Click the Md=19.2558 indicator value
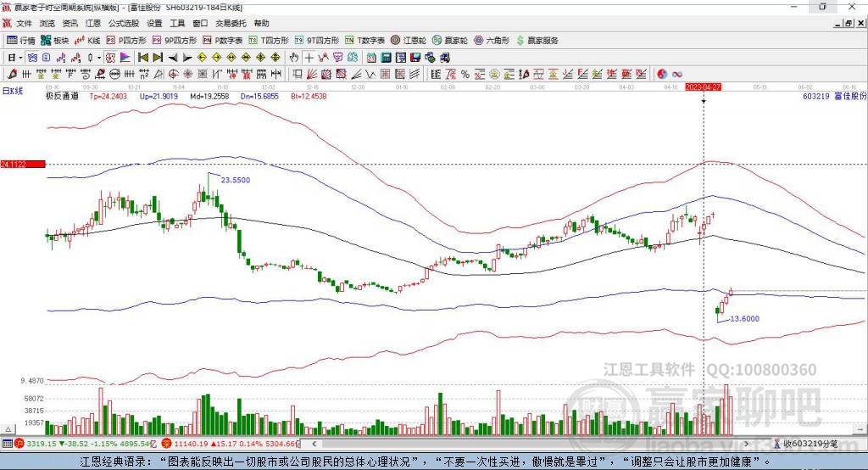This screenshot has height=470, width=868. (x=209, y=97)
